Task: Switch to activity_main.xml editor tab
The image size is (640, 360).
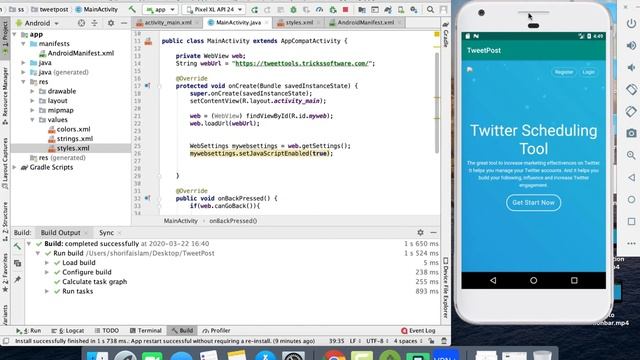Action: tap(168, 22)
